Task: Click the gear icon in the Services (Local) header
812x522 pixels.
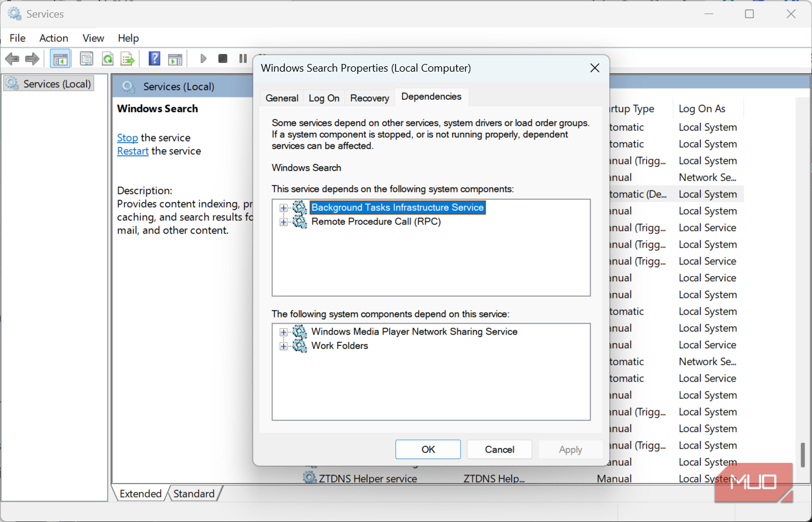Action: [x=129, y=87]
